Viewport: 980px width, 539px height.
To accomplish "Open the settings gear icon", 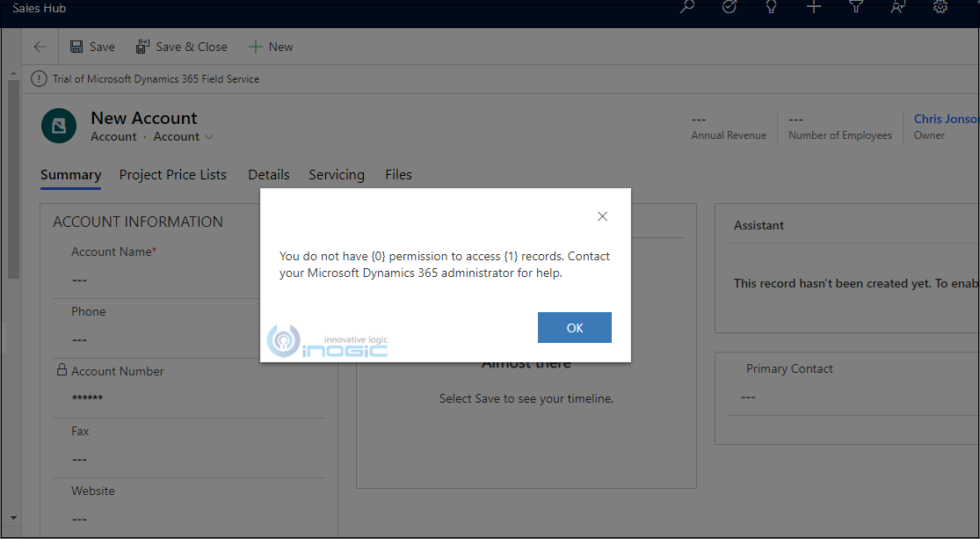I will 940,7.
